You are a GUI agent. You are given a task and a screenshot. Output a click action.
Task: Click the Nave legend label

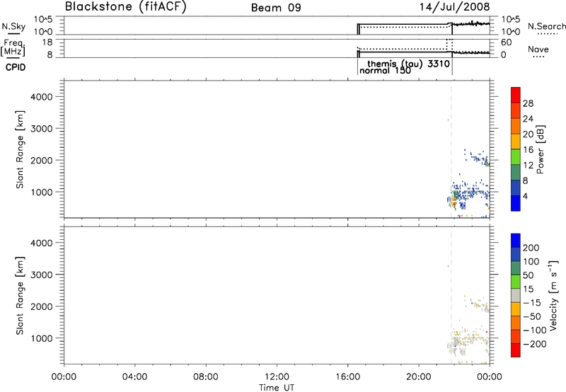[538, 49]
